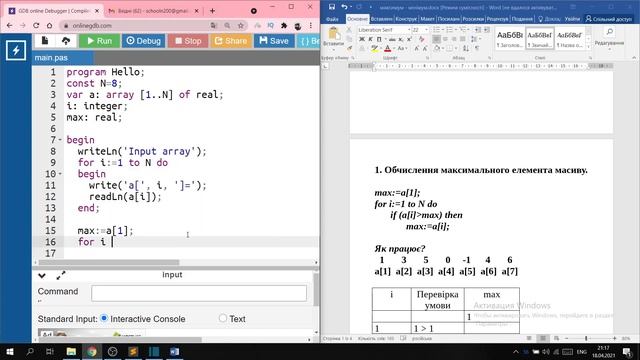Open OnlineGDB lightning logo sidebar

[16, 51]
